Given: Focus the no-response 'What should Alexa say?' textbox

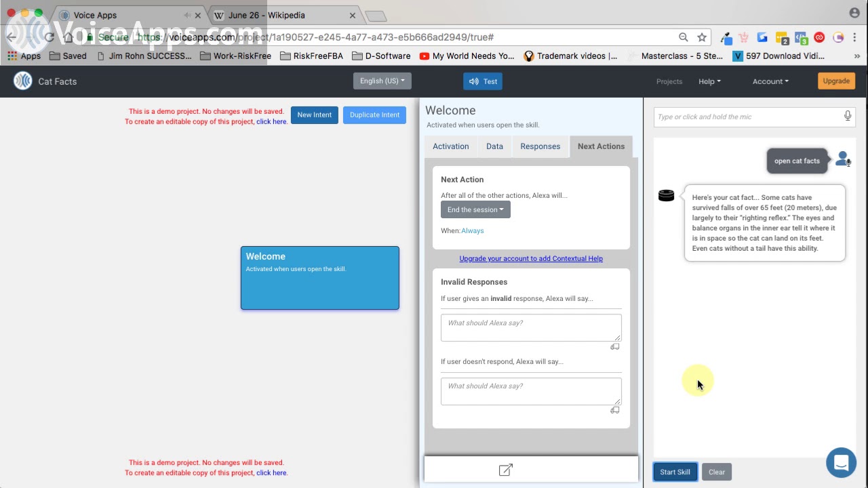Looking at the screenshot, I should 531,391.
